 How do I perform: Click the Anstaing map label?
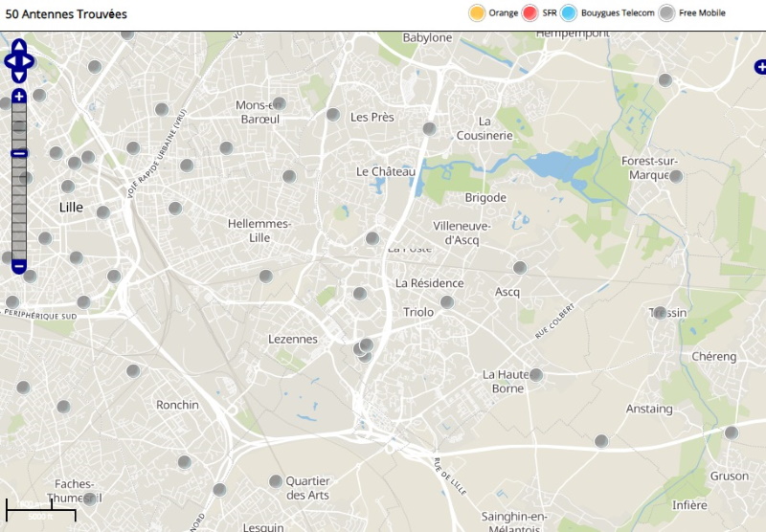click(649, 409)
